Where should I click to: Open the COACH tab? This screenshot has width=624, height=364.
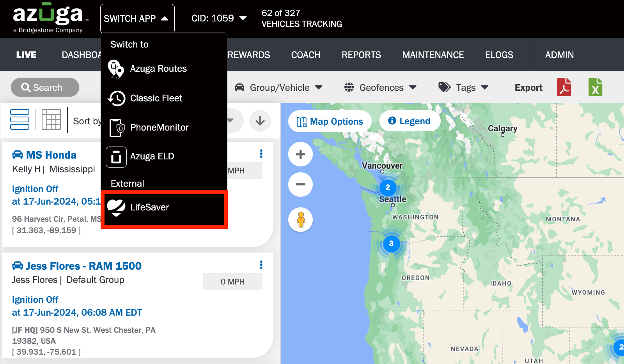(x=306, y=55)
